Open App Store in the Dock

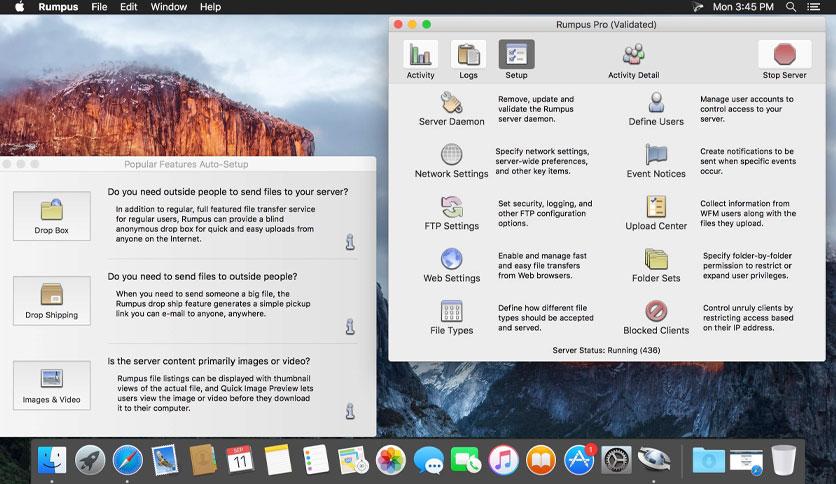coord(579,459)
